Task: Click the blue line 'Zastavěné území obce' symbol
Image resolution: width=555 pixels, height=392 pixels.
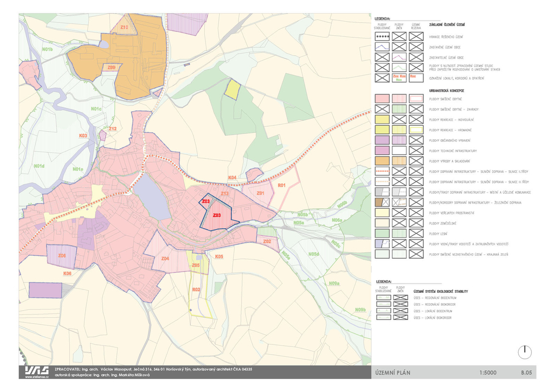Action: point(383,47)
